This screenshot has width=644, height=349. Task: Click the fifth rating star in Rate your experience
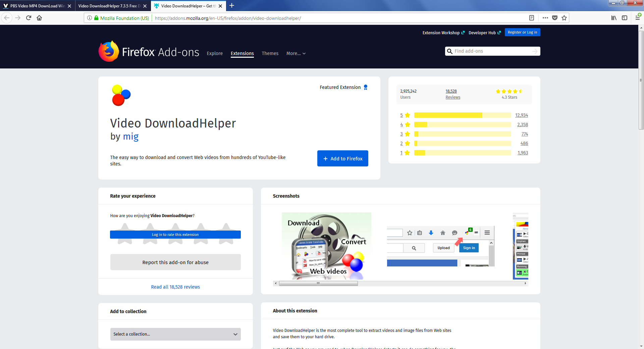point(226,233)
